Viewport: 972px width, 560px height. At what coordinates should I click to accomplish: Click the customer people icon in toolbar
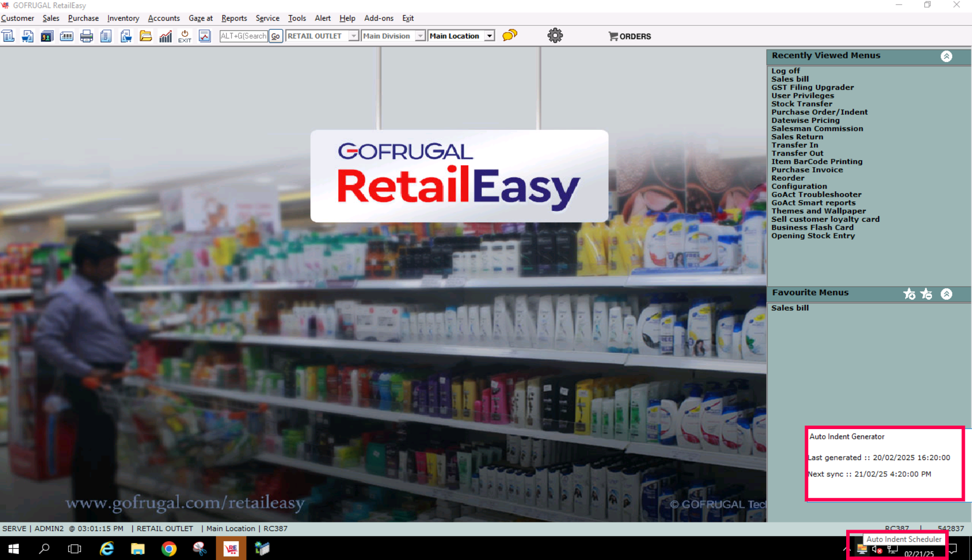(47, 36)
